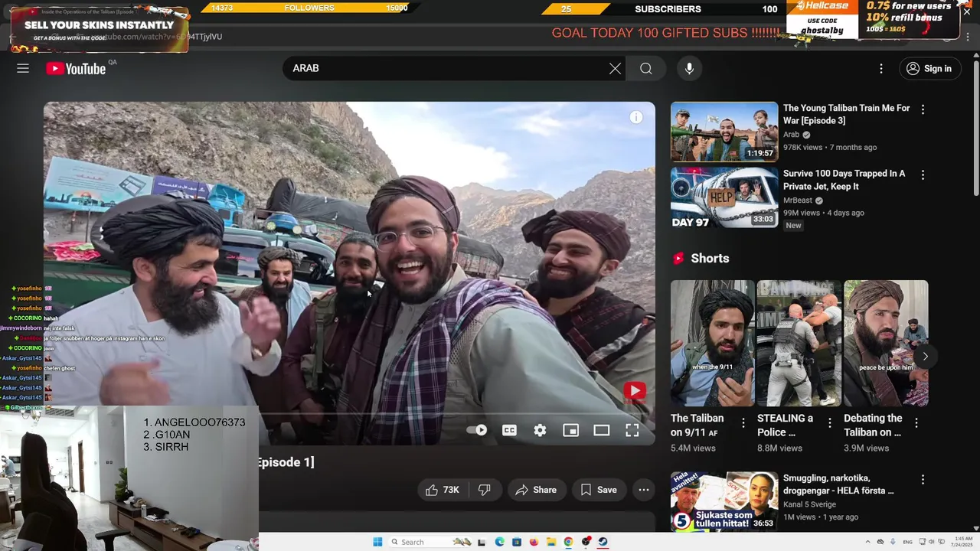Open options for the Smuggling video
The height and width of the screenshot is (551, 980).
click(923, 480)
